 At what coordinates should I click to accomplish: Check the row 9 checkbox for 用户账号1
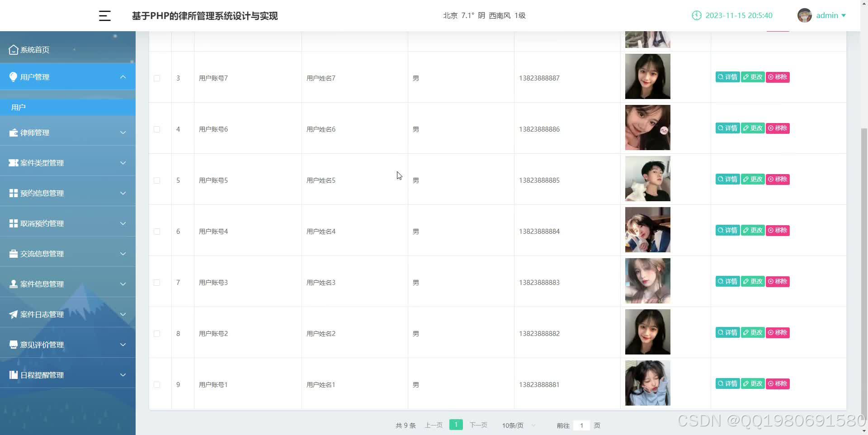157,385
